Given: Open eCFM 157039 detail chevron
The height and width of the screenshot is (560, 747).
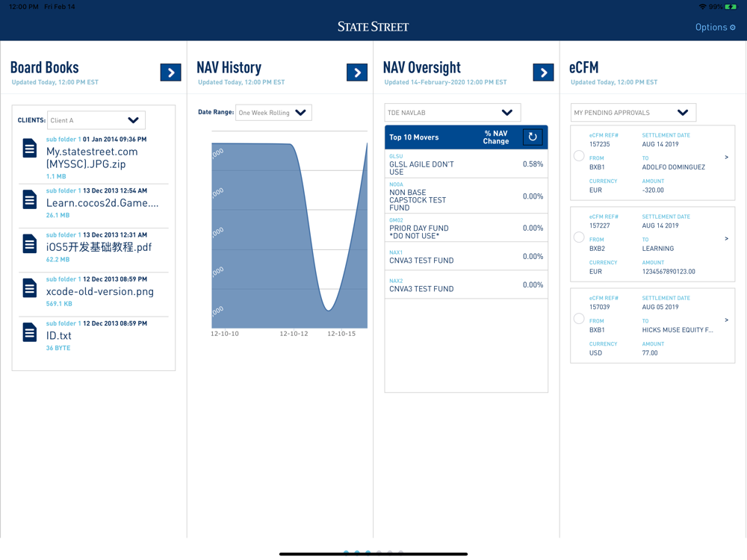Looking at the screenshot, I should [x=727, y=320].
